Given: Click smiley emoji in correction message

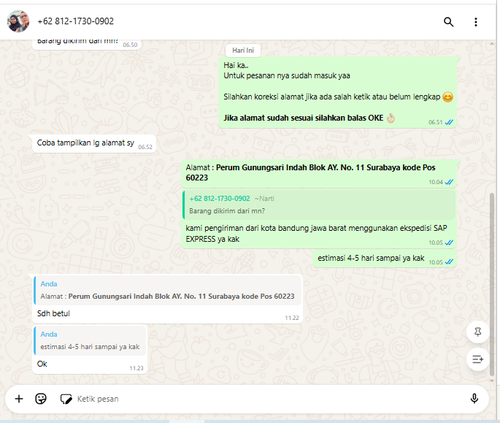Looking at the screenshot, I should click(x=448, y=97).
